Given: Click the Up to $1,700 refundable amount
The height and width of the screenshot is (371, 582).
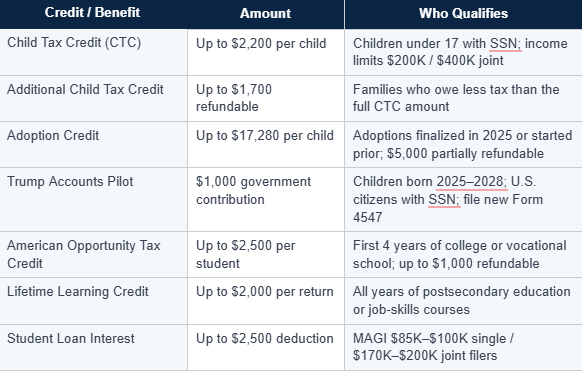Looking at the screenshot, I should 234,98.
